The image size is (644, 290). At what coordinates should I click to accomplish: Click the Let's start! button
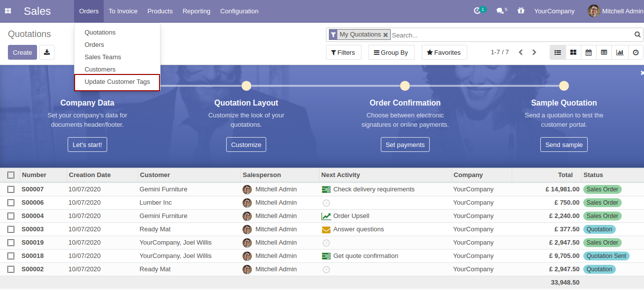point(87,145)
